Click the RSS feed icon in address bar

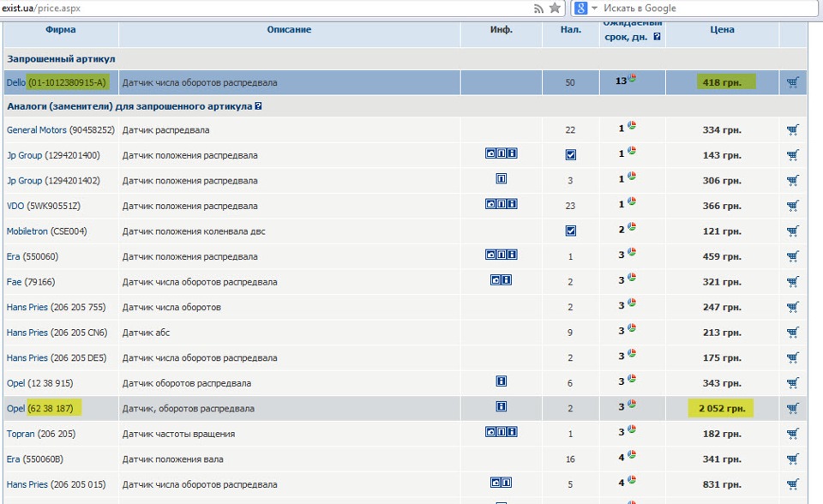point(538,9)
